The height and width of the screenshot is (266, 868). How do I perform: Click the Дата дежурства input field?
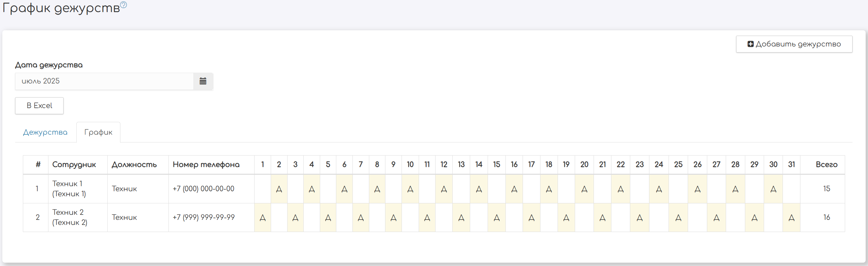tap(104, 81)
